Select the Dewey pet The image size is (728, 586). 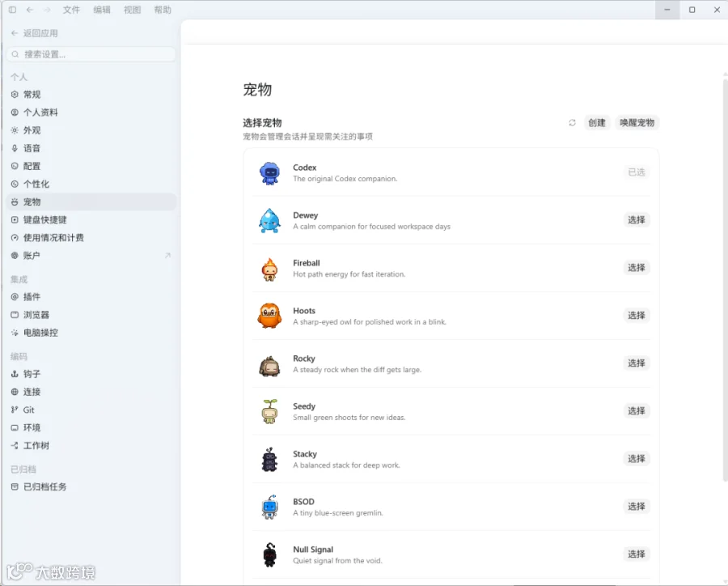click(x=636, y=220)
